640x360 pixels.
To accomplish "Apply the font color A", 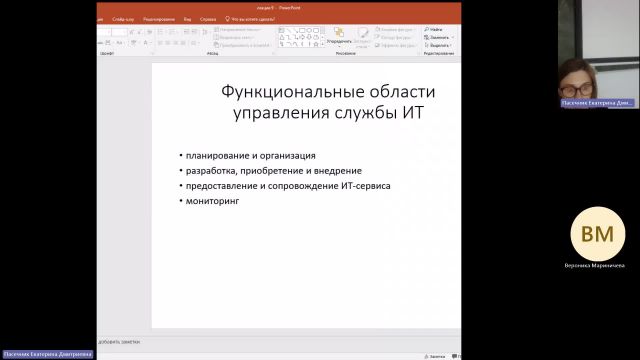I will point(146,42).
